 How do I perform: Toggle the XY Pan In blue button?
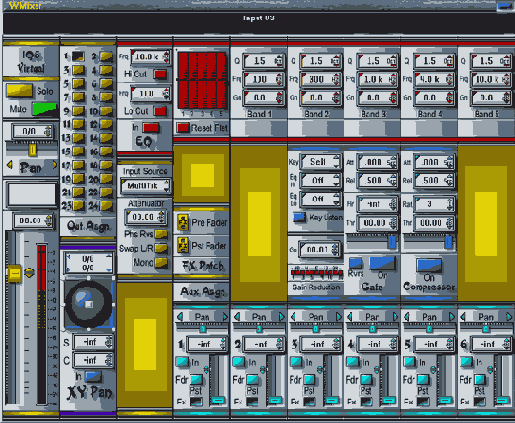coord(93,376)
